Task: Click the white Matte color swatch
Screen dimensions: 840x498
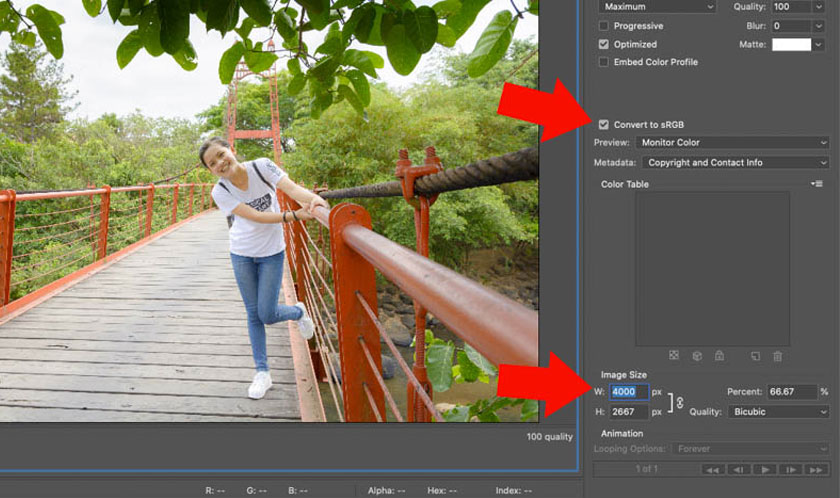Action: click(x=791, y=44)
